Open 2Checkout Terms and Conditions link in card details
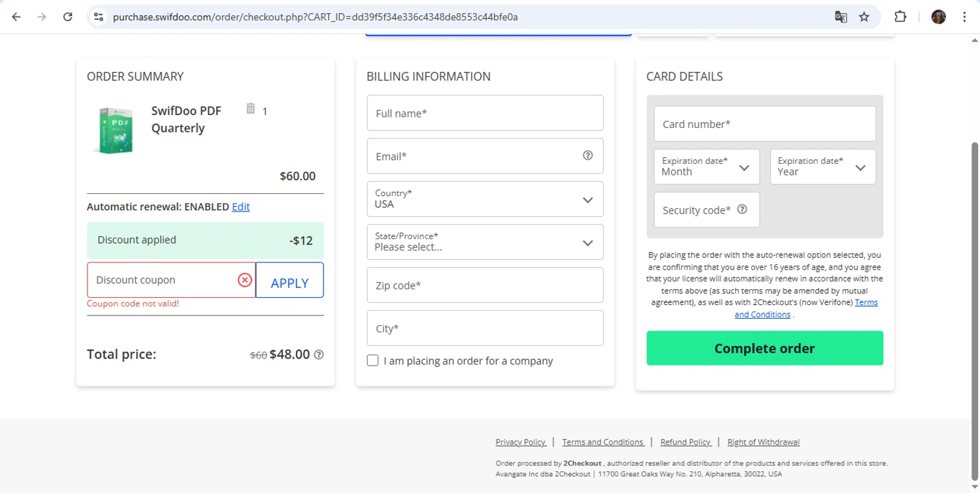 click(x=806, y=308)
